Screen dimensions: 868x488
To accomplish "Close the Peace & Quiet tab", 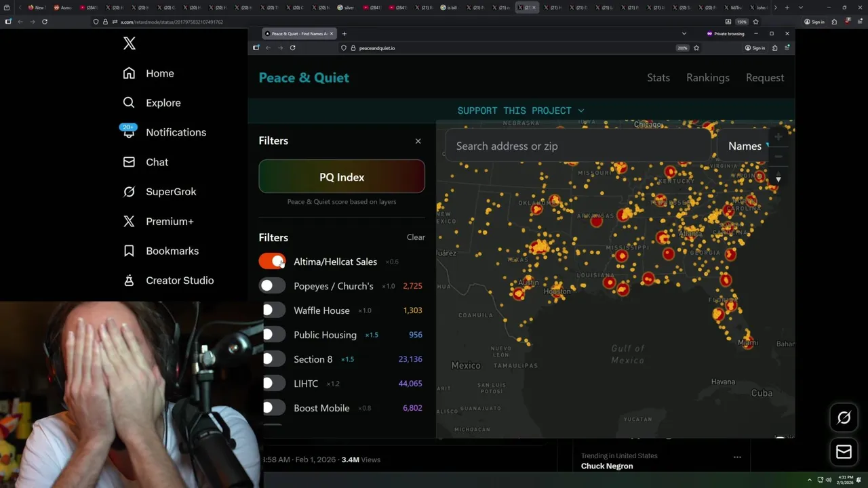I will point(332,33).
